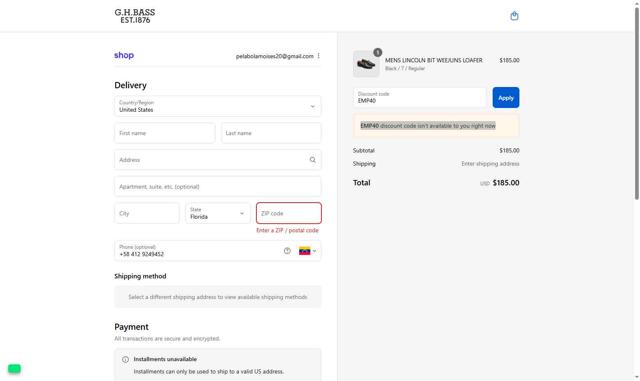Expand the Country/Region dropdown
640x381 pixels.
[x=218, y=106]
